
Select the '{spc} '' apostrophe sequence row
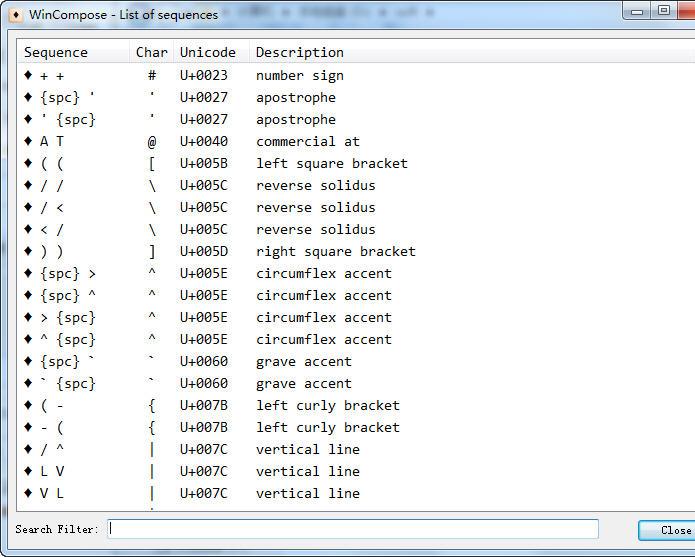356,97
